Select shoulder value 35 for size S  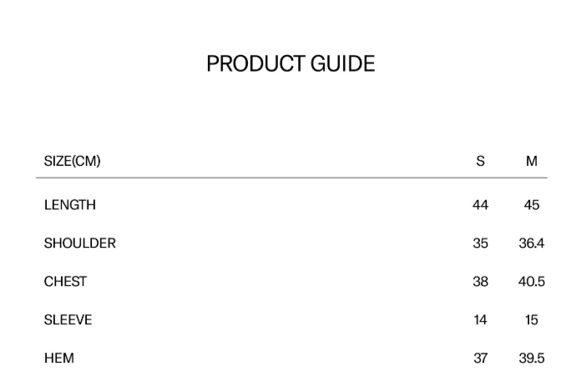tap(480, 244)
